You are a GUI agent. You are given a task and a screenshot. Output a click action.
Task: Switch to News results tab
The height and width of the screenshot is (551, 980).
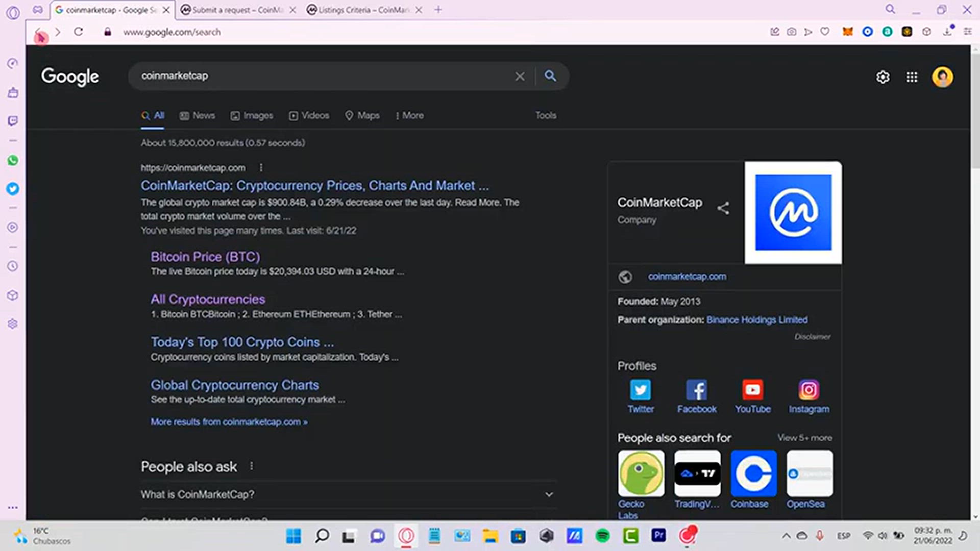pos(197,115)
